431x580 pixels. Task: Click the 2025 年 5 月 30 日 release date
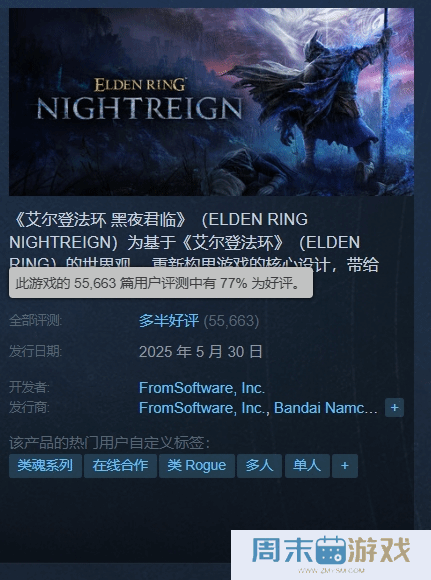point(201,351)
